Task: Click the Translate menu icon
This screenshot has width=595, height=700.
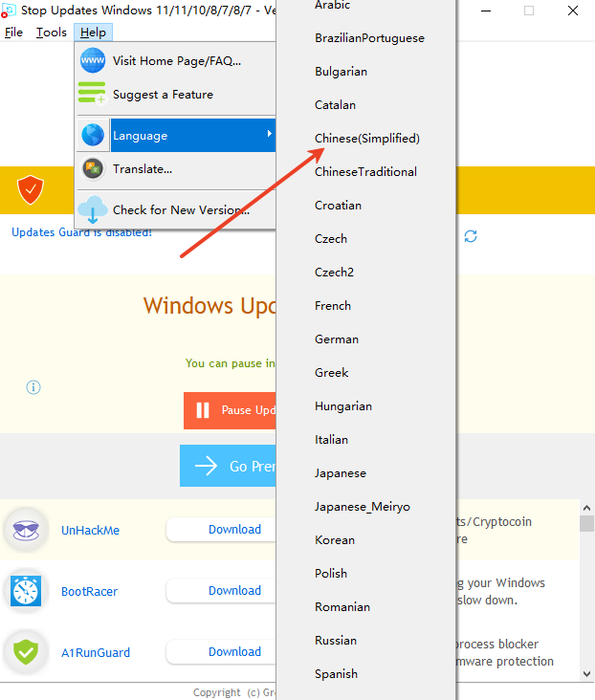Action: (x=93, y=169)
